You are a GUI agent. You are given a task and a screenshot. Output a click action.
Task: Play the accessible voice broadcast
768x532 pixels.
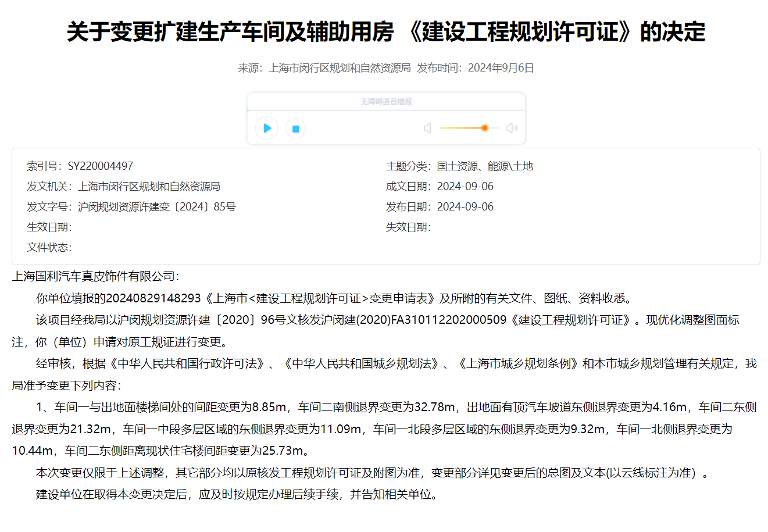267,128
